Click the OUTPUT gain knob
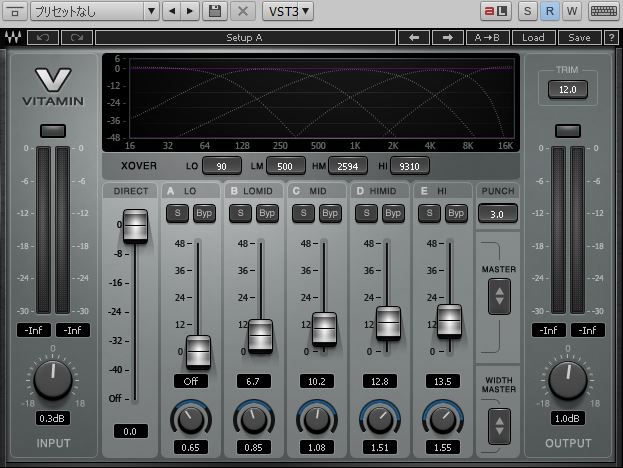 point(568,380)
